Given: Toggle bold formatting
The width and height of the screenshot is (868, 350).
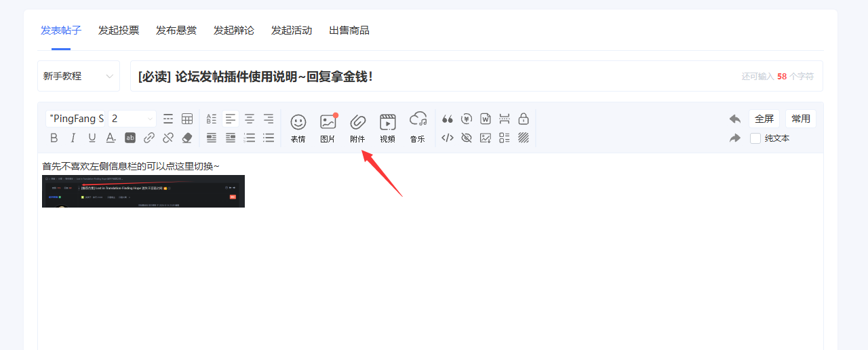Looking at the screenshot, I should click(x=54, y=138).
